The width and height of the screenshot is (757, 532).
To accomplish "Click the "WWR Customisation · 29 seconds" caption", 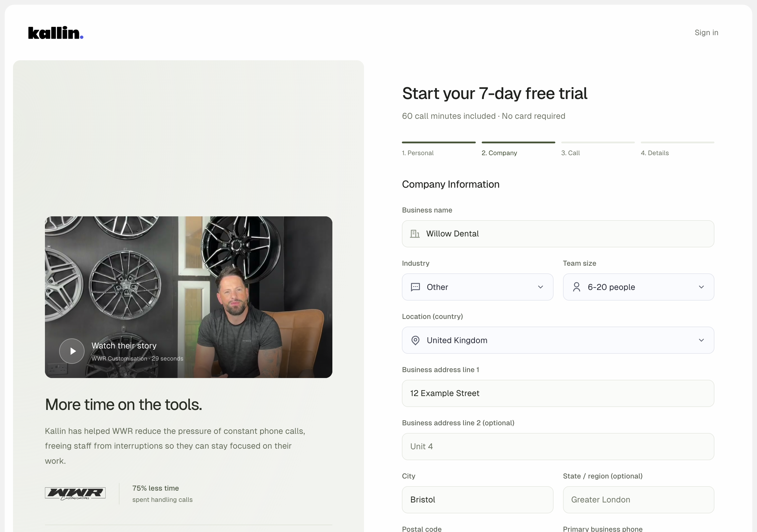I will click(137, 359).
